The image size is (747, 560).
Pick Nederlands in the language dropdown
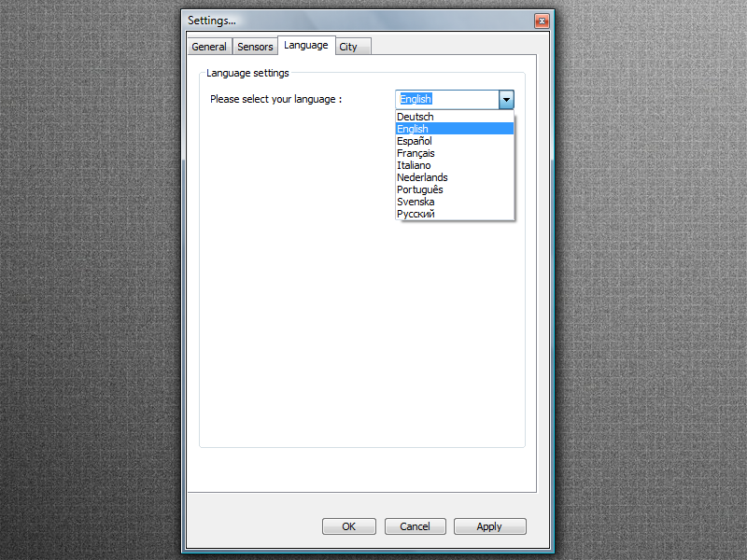[422, 177]
